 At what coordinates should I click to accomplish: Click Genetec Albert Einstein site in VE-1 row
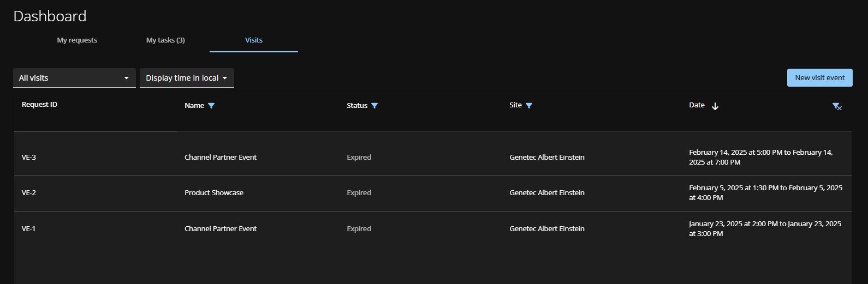click(546, 229)
